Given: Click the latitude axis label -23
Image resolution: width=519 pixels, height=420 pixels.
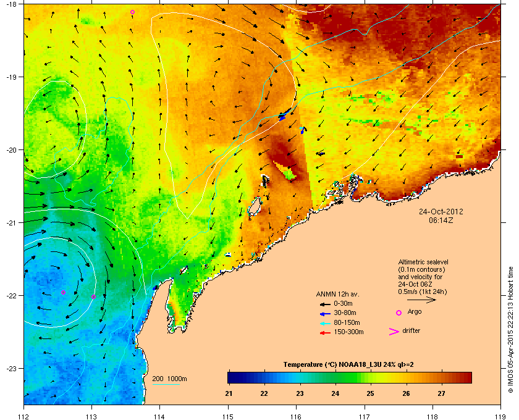Looking at the screenshot, I should click(x=11, y=368).
